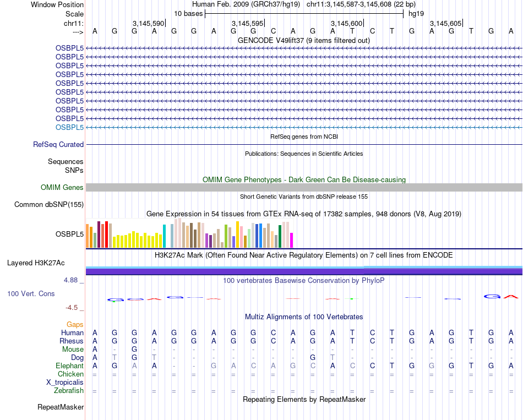Open the RefSeq Curated track label
This screenshot has height=420, width=523.
pyautogui.click(x=58, y=144)
